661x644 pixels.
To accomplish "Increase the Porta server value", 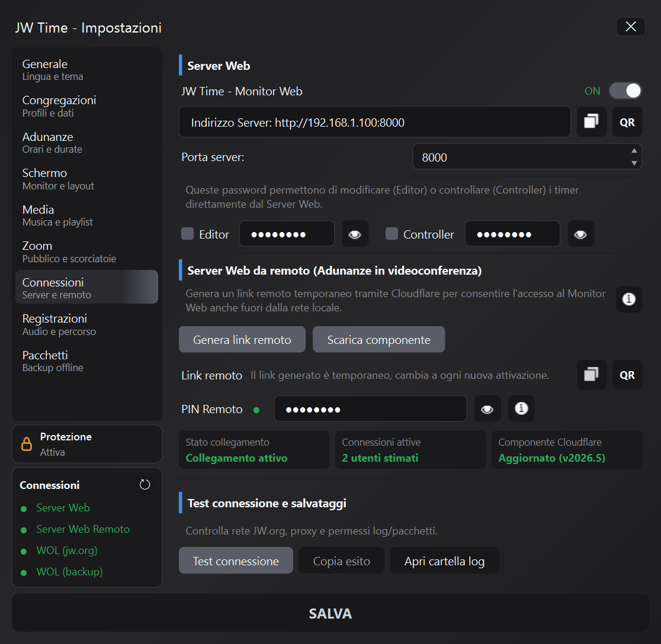I will coord(634,151).
